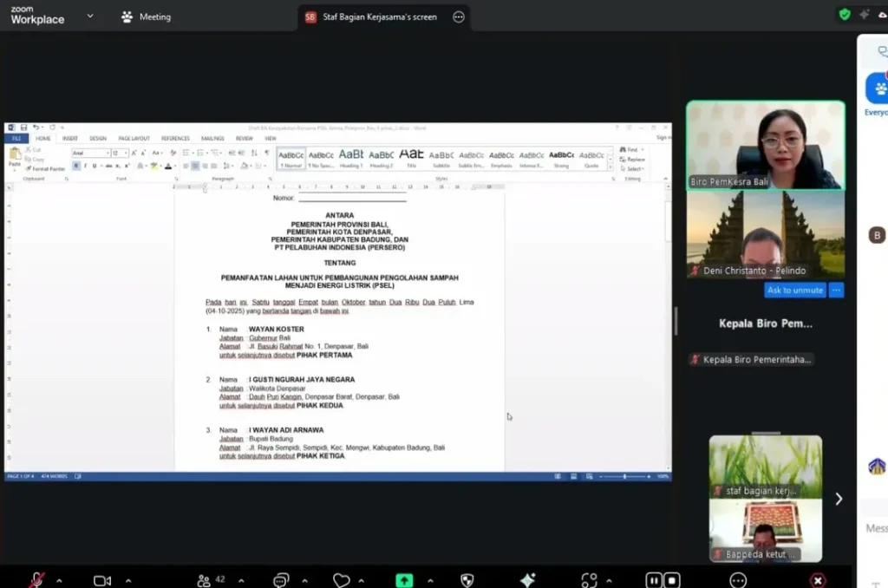Screen dimensions: 888x588
Task: Open the AI Companion sparkle icon
Action: coord(527,580)
